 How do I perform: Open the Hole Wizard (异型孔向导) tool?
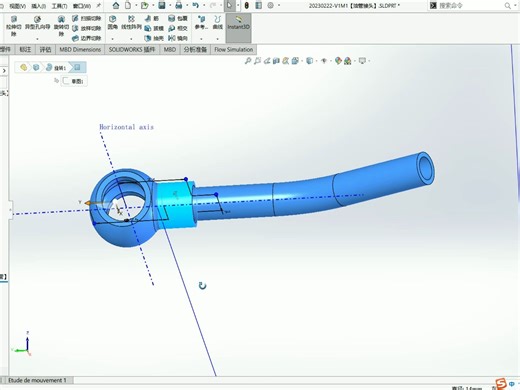(37, 23)
